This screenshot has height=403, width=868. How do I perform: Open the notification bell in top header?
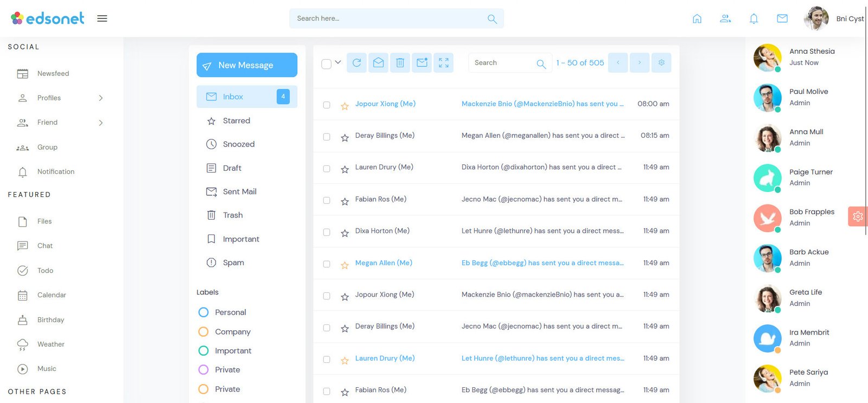(x=754, y=19)
